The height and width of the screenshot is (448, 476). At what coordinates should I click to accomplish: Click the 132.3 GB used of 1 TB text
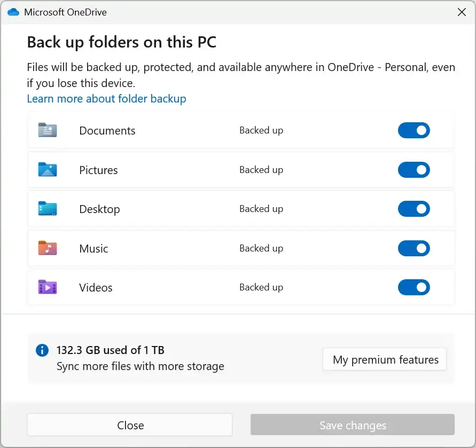[x=110, y=350]
